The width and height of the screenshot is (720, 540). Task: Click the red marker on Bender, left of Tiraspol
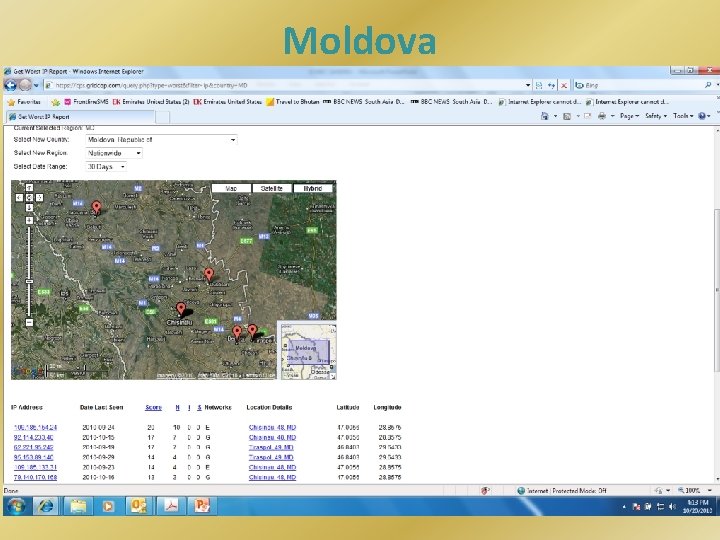(236, 332)
